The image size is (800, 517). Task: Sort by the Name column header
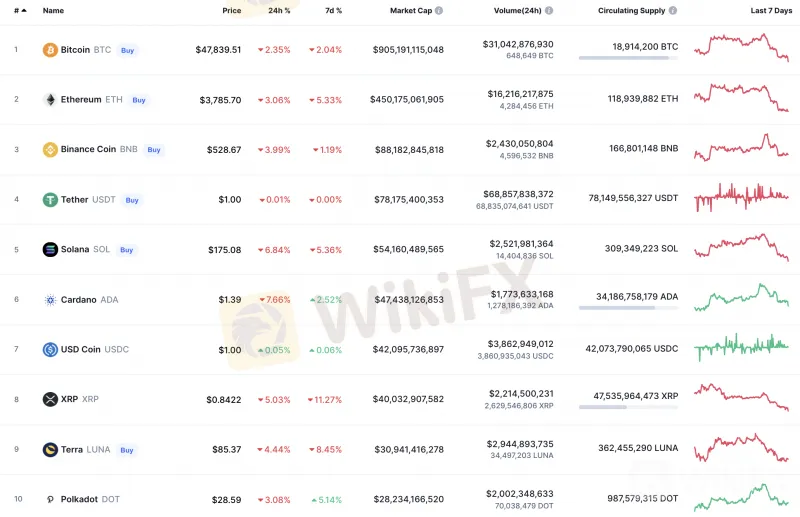coord(53,11)
